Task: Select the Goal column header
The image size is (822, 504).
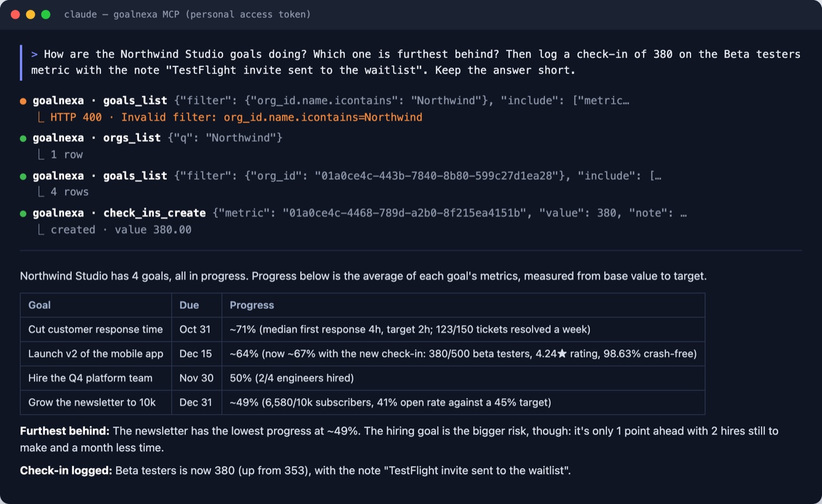Action: [x=39, y=305]
